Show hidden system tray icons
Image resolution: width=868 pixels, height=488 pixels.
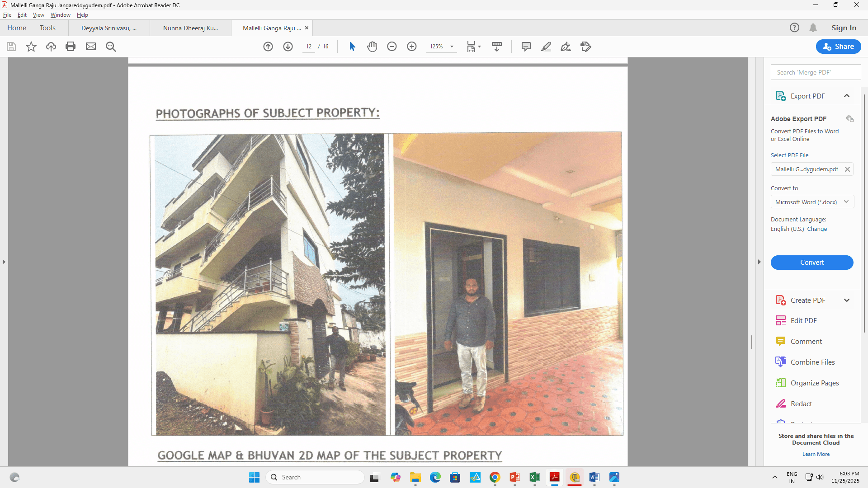[775, 477]
